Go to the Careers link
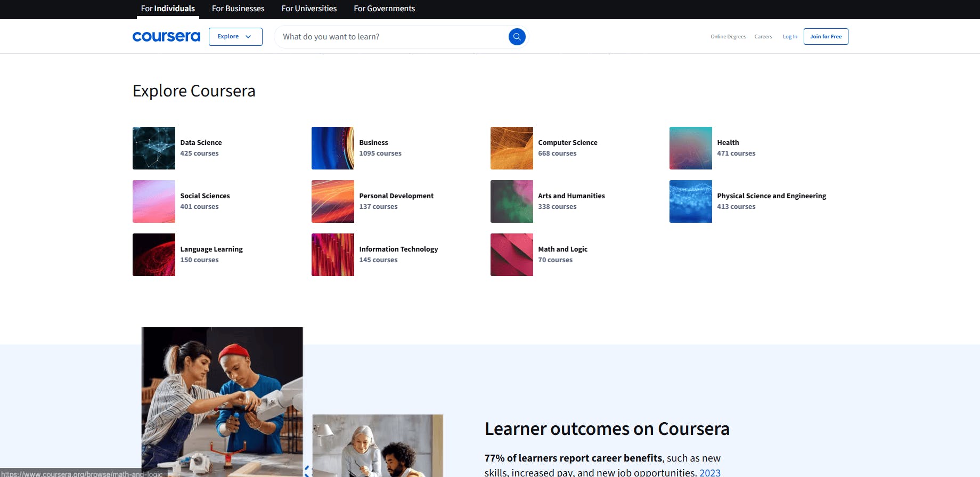 pos(763,37)
